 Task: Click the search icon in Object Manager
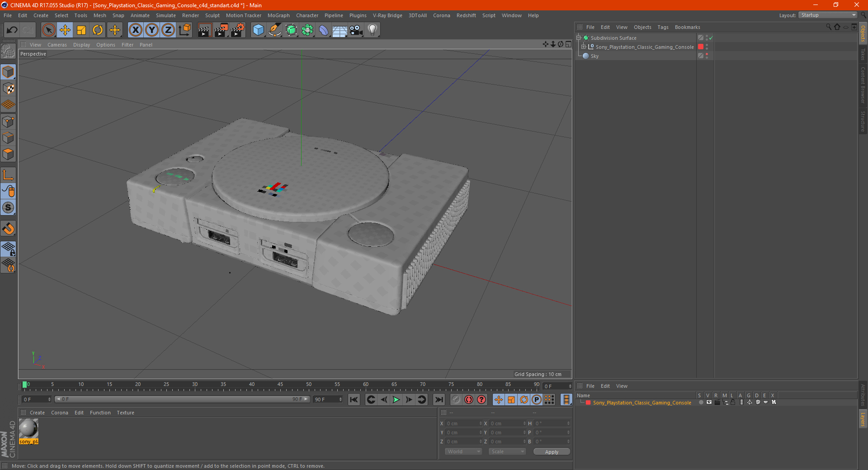[828, 27]
